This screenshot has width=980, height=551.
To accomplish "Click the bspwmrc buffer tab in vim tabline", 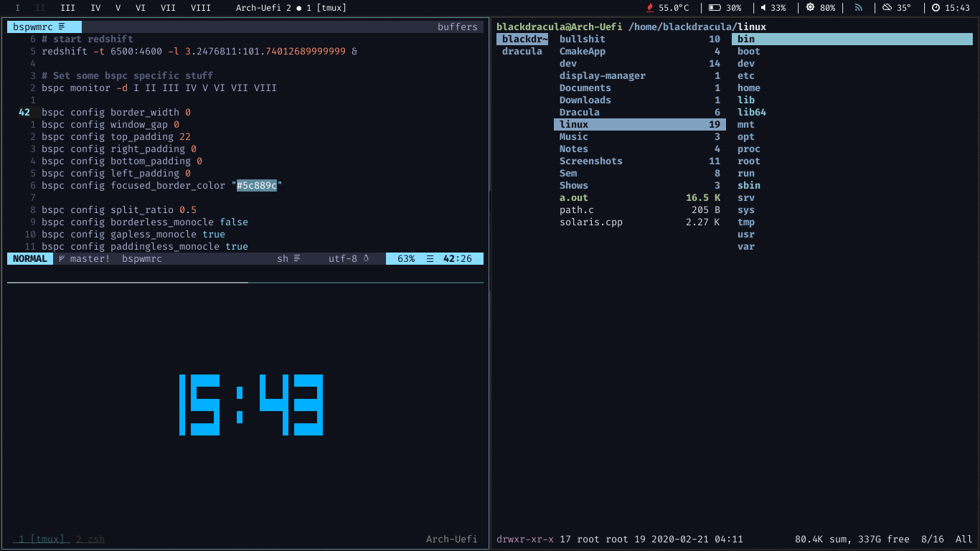I will click(x=44, y=27).
